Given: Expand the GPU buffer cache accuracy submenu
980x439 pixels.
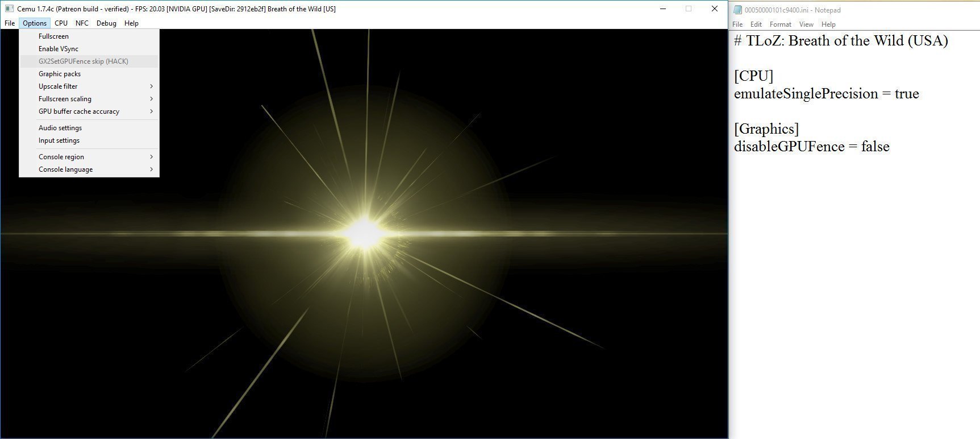Looking at the screenshot, I should tap(89, 111).
